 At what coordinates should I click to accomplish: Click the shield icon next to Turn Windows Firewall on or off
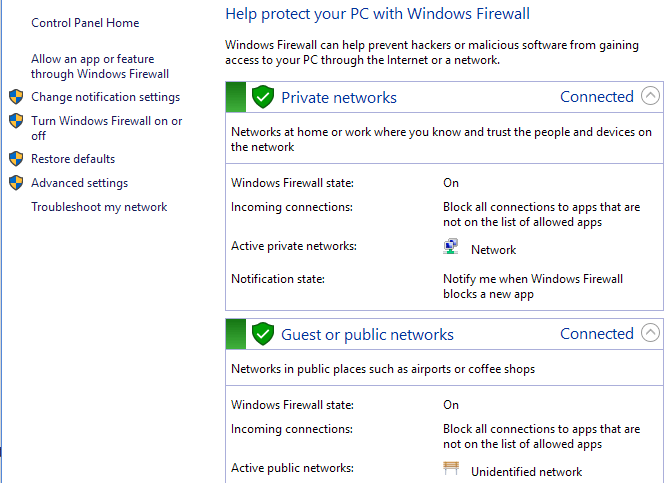(x=15, y=121)
